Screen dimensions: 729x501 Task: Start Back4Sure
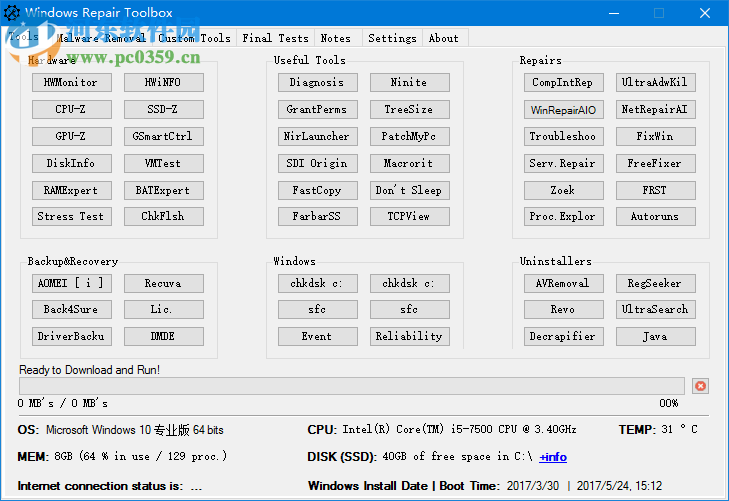[x=72, y=309]
